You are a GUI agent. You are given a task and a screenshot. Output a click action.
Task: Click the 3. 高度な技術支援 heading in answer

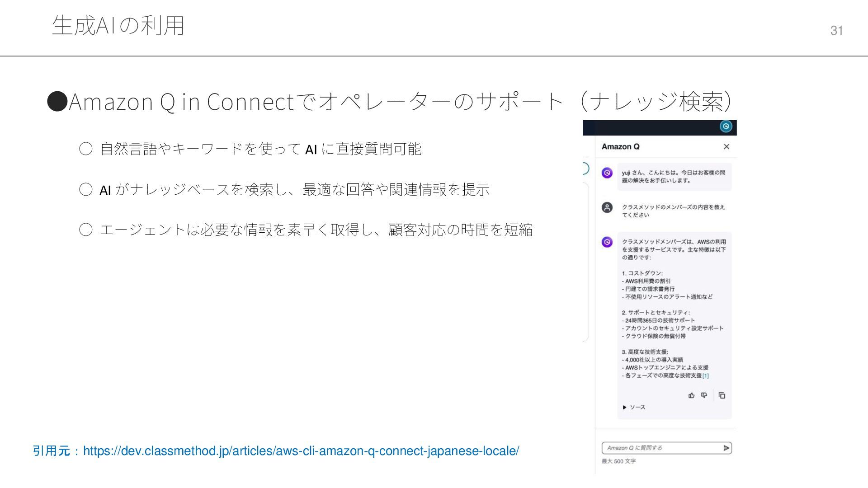click(645, 352)
